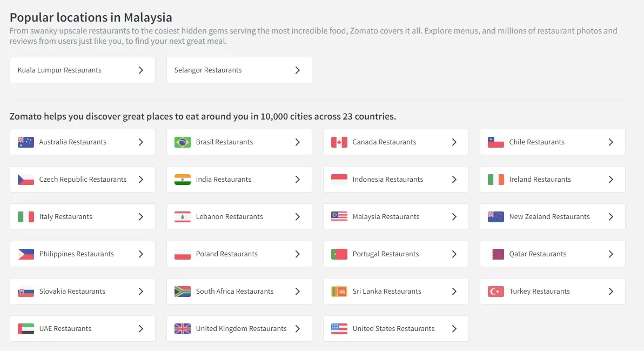The image size is (644, 351).
Task: Click the Czech Republic flag icon
Action: click(26, 180)
